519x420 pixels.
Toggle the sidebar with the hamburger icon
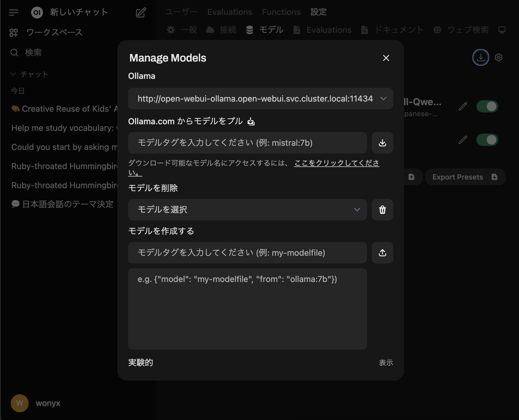click(14, 12)
